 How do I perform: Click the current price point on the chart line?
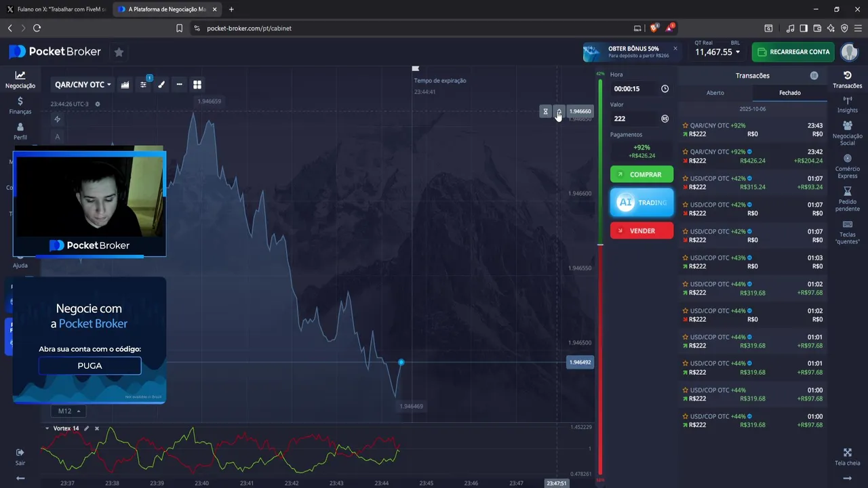pos(401,363)
